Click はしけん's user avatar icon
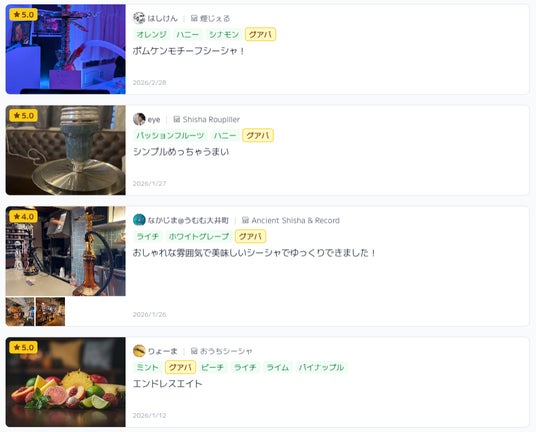Screen dimensions: 536x432 tap(139, 18)
